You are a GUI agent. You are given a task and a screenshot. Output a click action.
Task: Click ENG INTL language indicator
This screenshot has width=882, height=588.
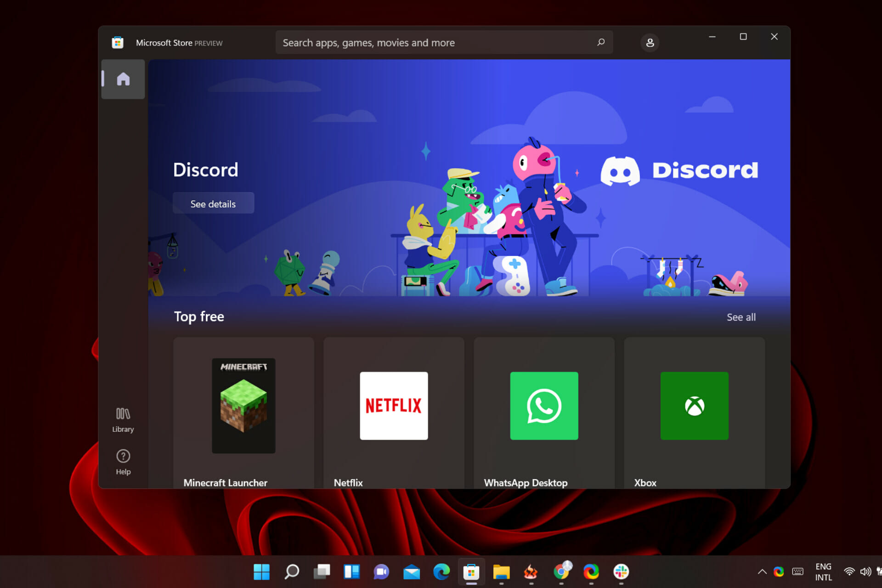[824, 572]
